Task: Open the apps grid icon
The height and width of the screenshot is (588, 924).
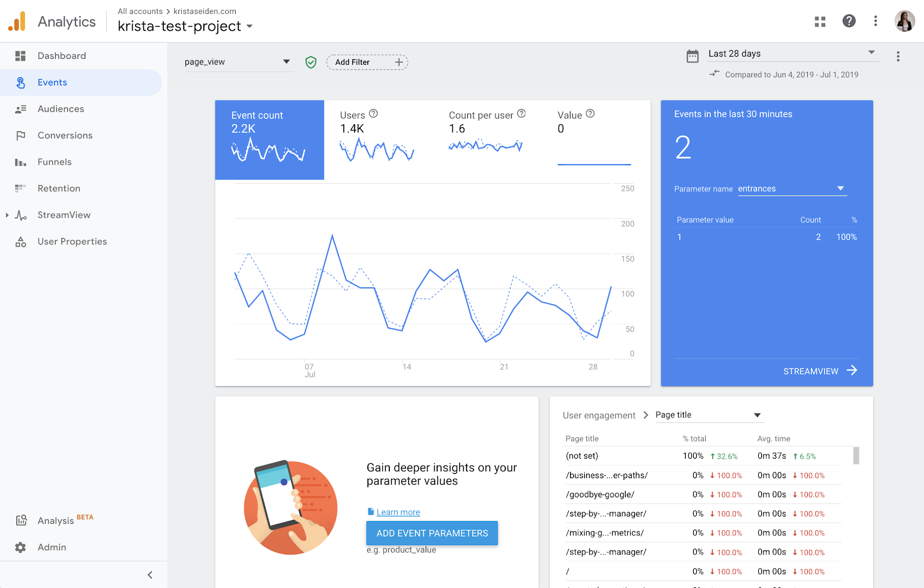Action: [820, 21]
